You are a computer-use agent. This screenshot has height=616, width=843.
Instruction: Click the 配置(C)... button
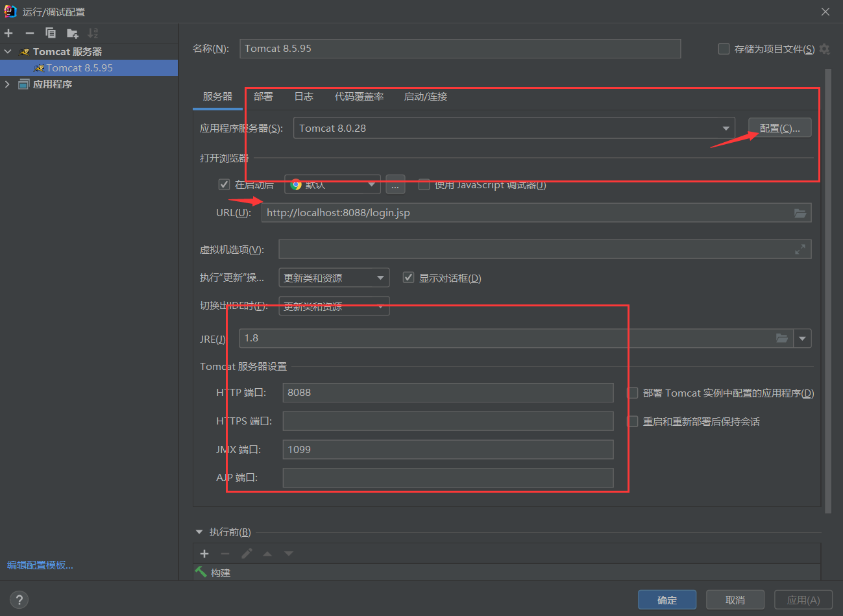tap(780, 128)
